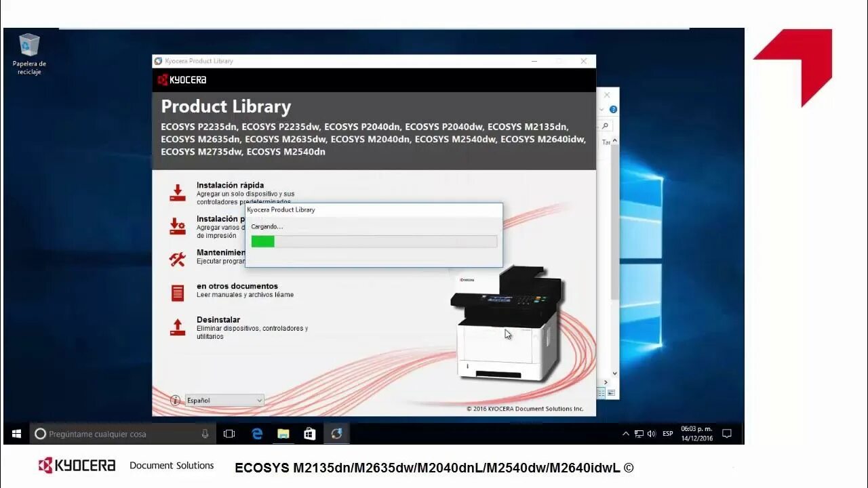
Task: Show hidden system tray icons
Action: [625, 434]
